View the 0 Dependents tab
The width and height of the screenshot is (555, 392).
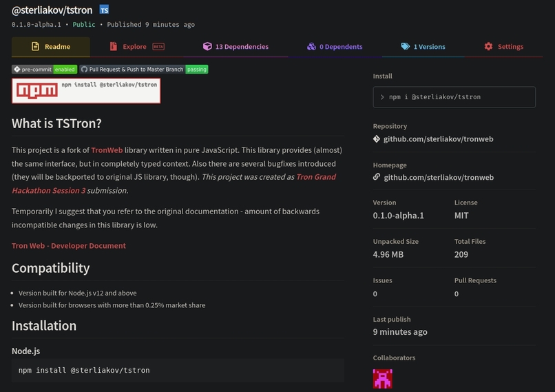[x=335, y=47]
